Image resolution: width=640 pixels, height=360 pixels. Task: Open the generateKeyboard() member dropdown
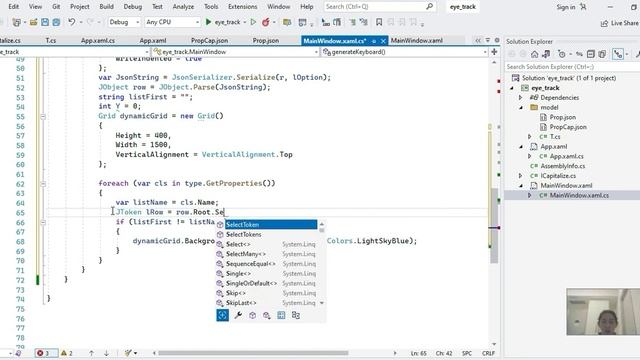pyautogui.click(x=404, y=52)
